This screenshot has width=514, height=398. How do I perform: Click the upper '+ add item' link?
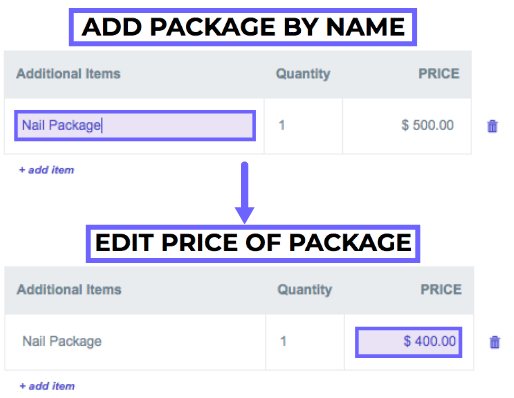(x=46, y=170)
